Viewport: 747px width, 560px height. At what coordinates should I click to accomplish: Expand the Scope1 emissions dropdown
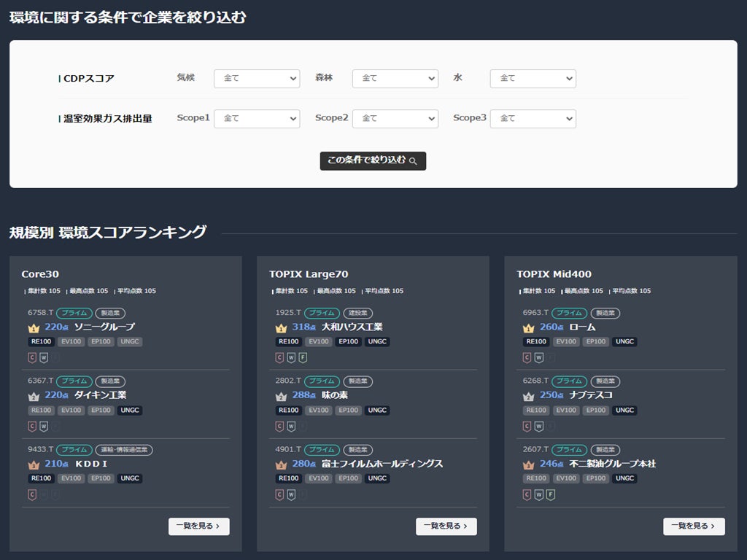[x=257, y=119]
